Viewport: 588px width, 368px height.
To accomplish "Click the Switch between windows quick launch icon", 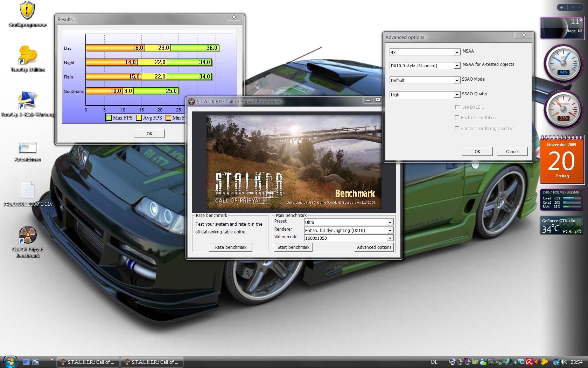I will click(36, 362).
